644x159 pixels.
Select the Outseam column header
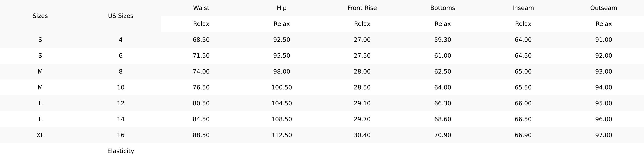(x=603, y=8)
